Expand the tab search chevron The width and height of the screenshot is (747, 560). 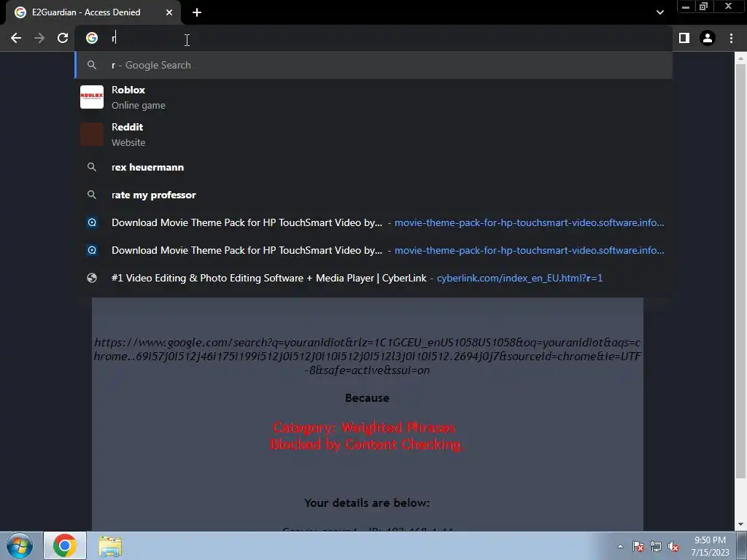tap(659, 12)
